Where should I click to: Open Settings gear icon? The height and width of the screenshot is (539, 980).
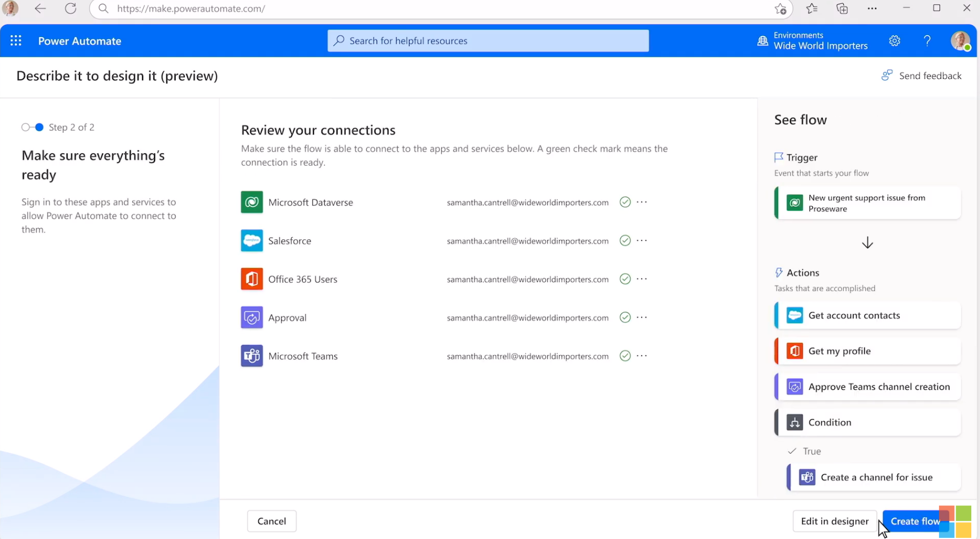(x=895, y=41)
